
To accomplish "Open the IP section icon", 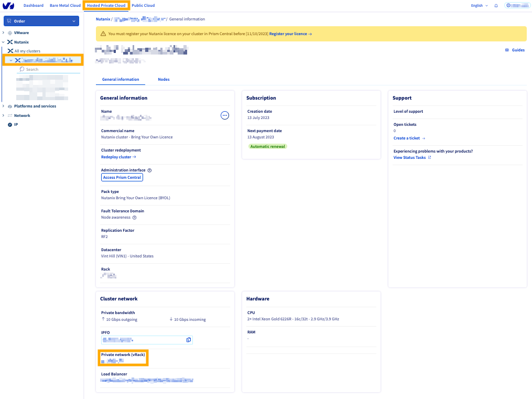I will point(10,124).
